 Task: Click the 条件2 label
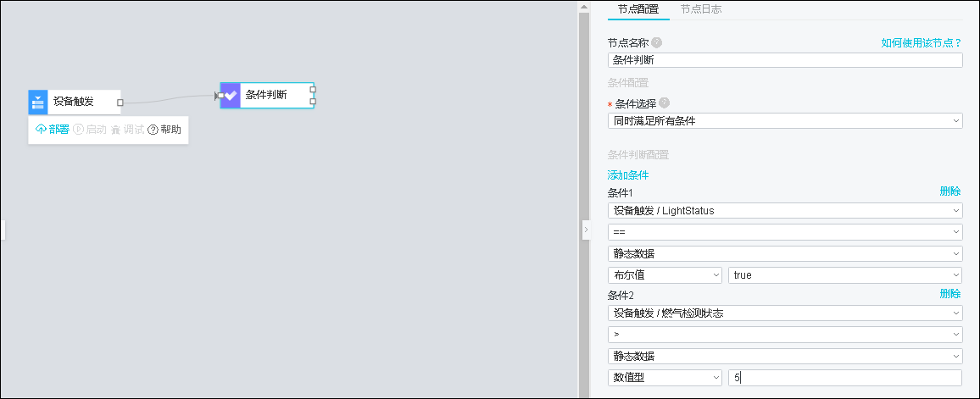point(620,295)
